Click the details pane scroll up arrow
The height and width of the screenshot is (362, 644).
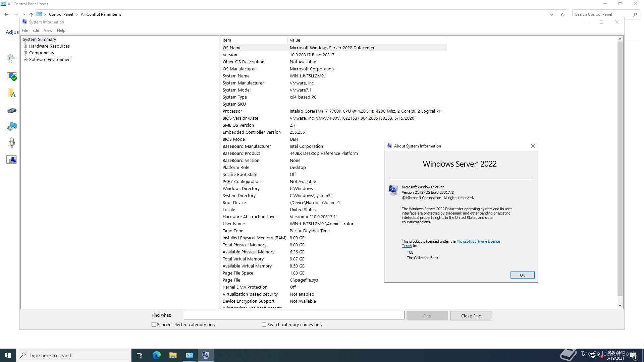tap(620, 39)
